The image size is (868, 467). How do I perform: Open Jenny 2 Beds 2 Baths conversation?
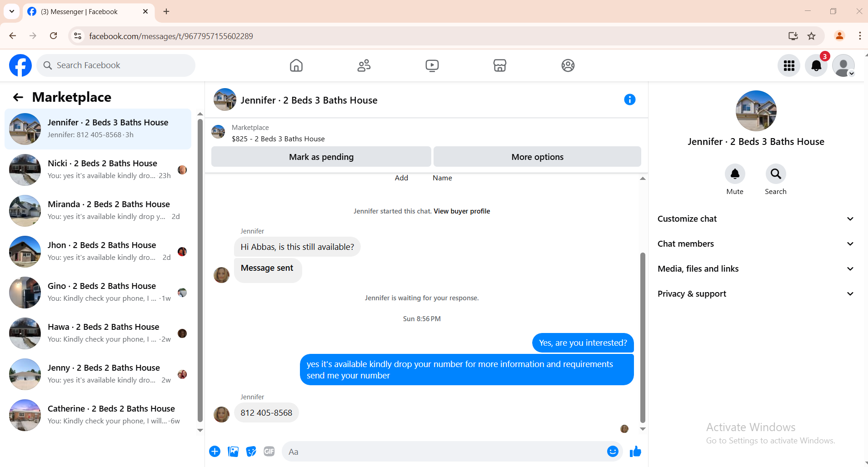coord(98,374)
